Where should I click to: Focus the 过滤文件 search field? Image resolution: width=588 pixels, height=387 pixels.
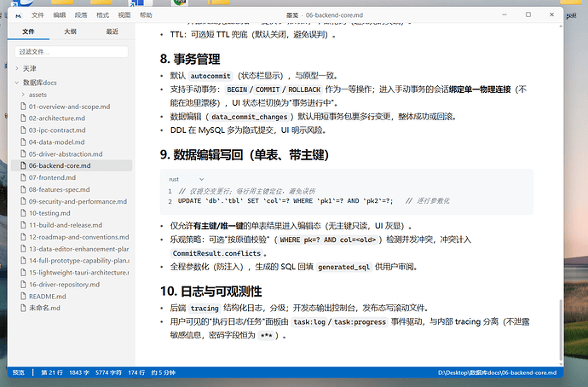click(x=72, y=52)
